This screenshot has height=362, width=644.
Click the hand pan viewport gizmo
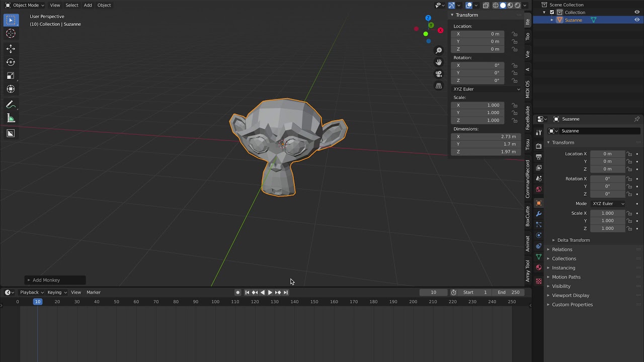pos(439,62)
